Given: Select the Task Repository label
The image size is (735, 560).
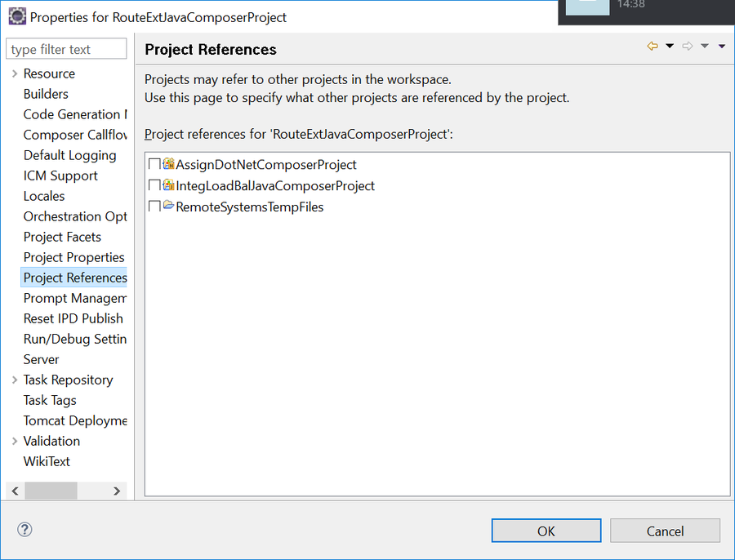Looking at the screenshot, I should (68, 380).
